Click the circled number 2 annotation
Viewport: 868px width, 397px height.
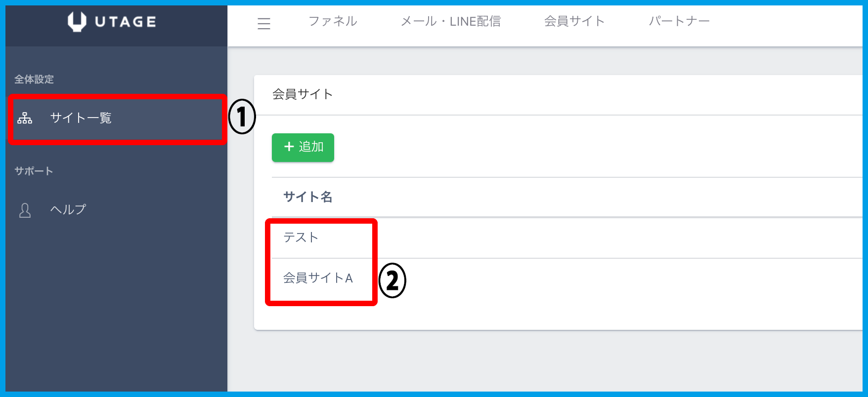(x=392, y=280)
